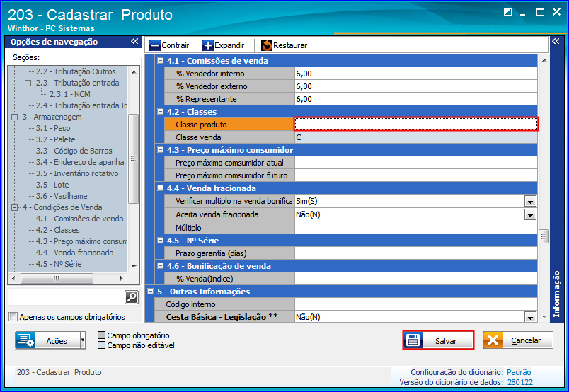Select 3.5 - Lote in tree
569x392 pixels.
(52, 185)
